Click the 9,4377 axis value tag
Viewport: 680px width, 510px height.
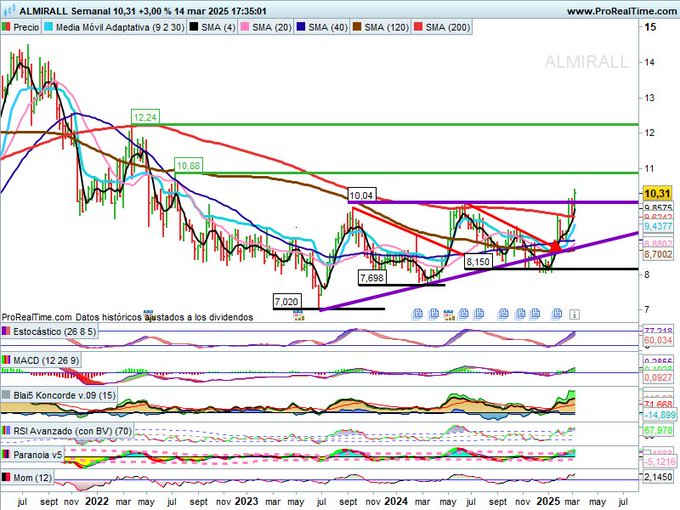[658, 226]
